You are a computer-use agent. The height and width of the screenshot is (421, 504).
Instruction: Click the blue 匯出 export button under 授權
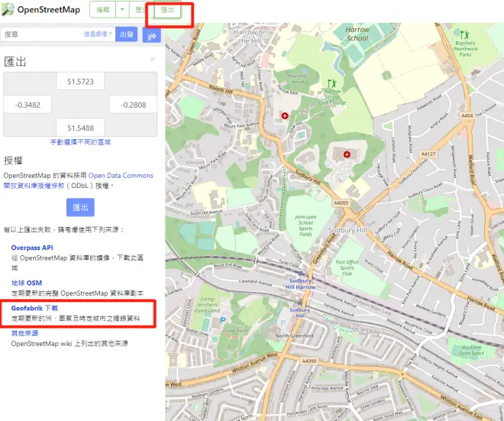80,208
